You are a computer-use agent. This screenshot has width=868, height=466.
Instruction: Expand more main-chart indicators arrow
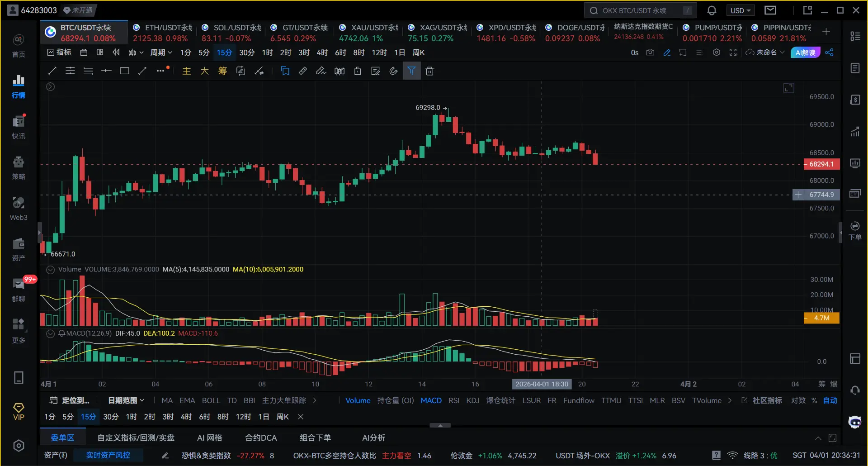coord(315,400)
